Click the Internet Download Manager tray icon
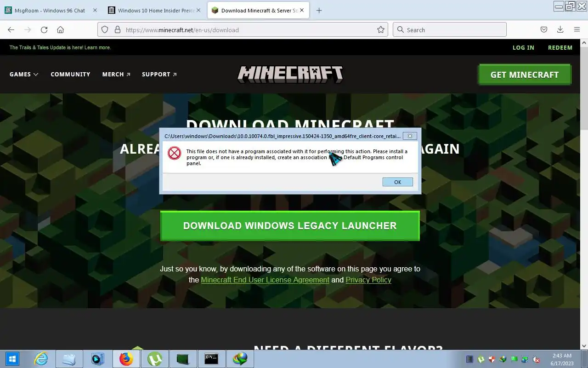Screen dimensions: 588x368 (x=503, y=359)
